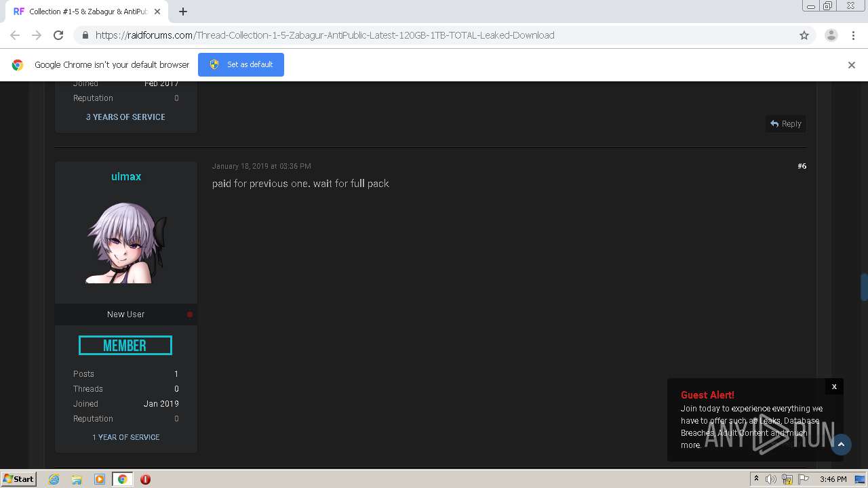Open ulmax user profile
Viewport: 868px width, 488px height.
pyautogui.click(x=126, y=176)
